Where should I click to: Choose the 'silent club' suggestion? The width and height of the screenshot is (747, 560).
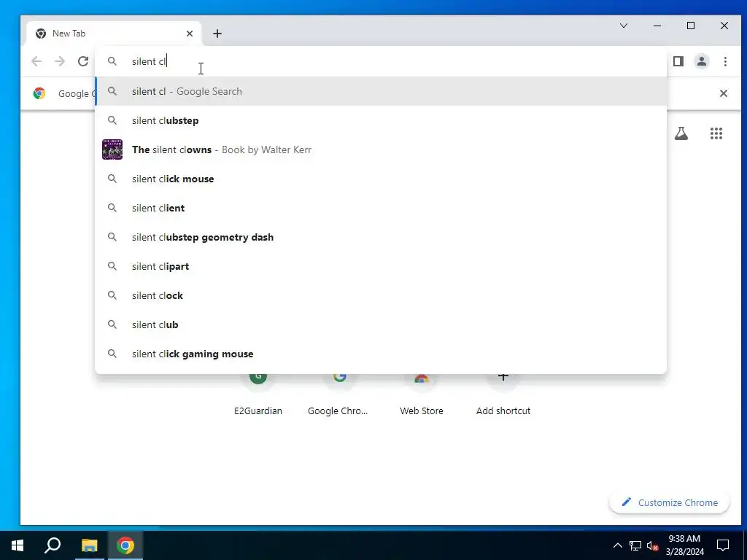[381, 324]
